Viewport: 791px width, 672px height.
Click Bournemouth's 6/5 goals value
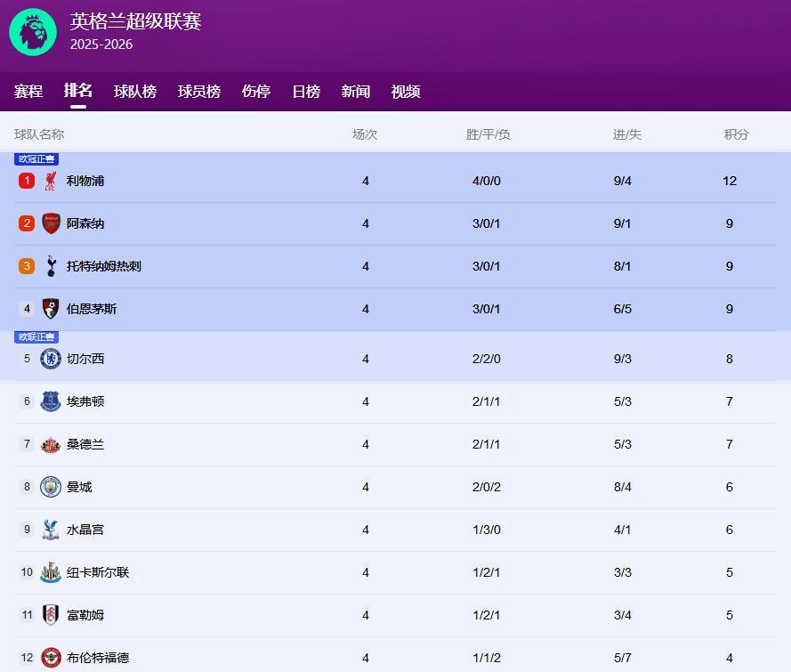click(623, 309)
